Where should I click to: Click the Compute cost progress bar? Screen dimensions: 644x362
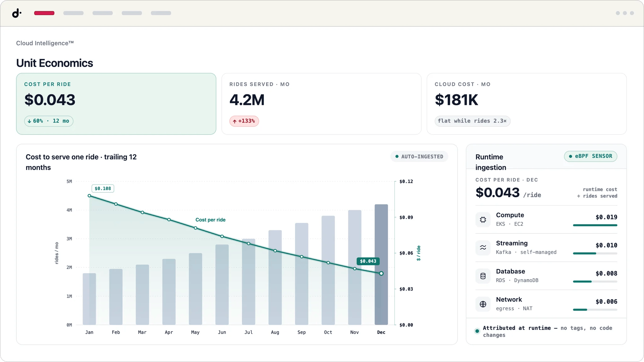point(595,225)
